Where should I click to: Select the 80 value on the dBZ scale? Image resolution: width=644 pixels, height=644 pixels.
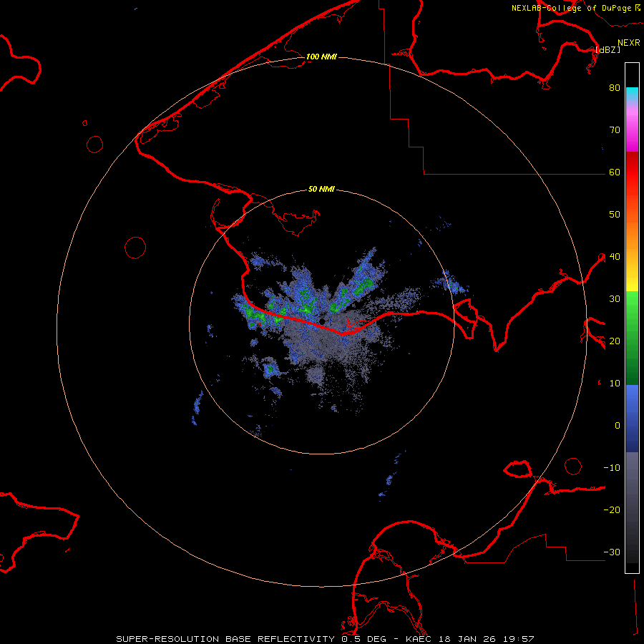tap(615, 87)
